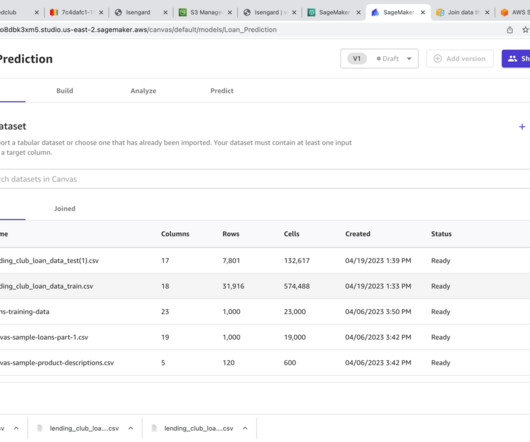Close the S3 Management browser tab
This screenshot has width=530, height=442.
pos(230,13)
